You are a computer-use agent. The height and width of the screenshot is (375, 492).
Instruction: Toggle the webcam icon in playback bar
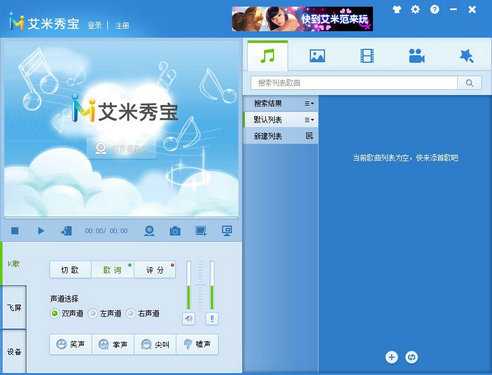pyautogui.click(x=149, y=231)
